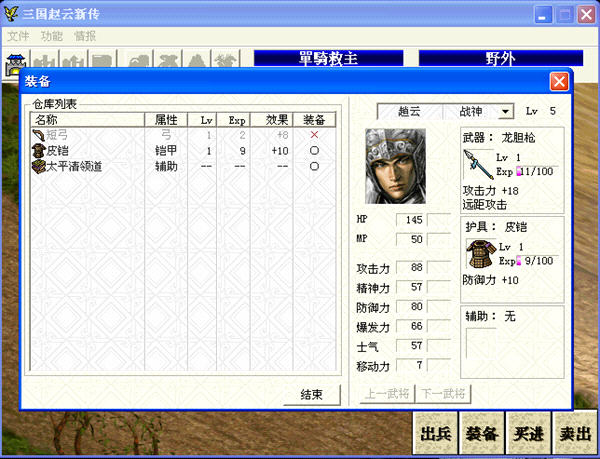Click the 野外 banner
Image resolution: width=600 pixels, height=459 pixels.
[x=501, y=58]
